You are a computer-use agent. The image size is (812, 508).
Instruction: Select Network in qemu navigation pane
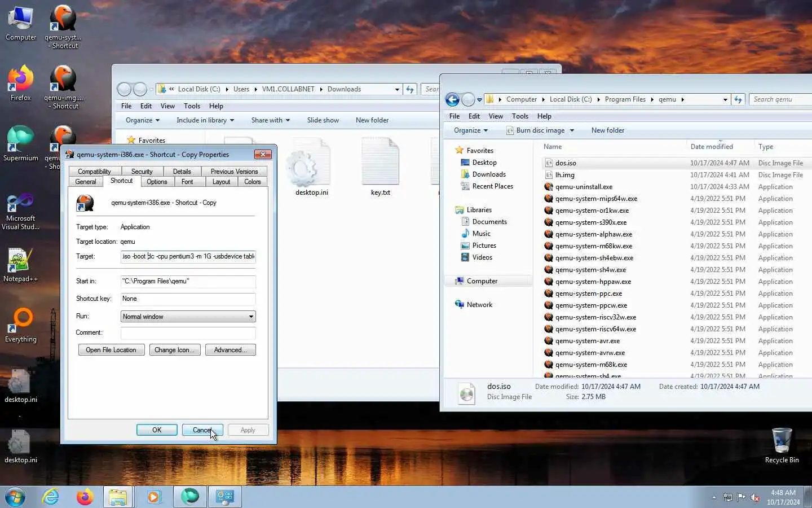(x=479, y=305)
